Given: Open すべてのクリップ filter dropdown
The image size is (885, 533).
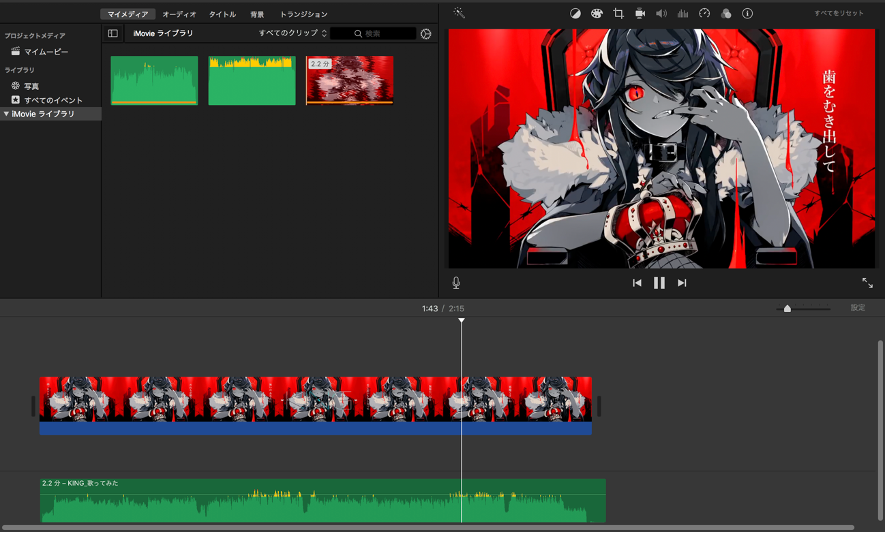Looking at the screenshot, I should tap(292, 33).
